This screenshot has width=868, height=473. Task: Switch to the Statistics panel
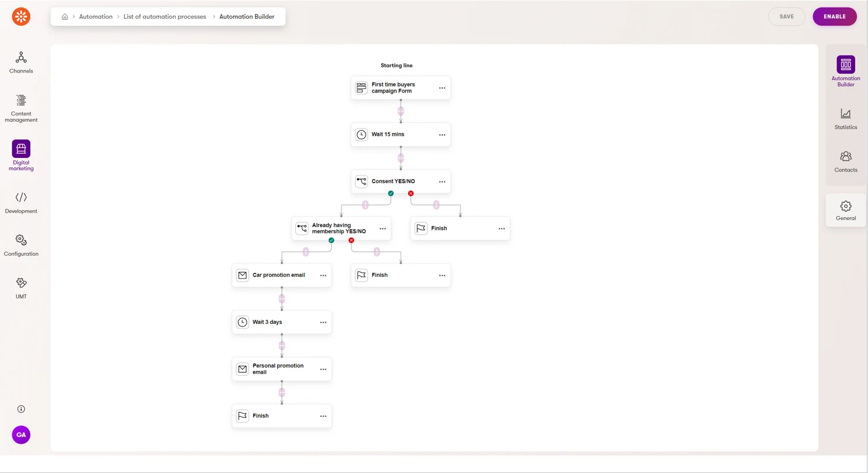(845, 119)
